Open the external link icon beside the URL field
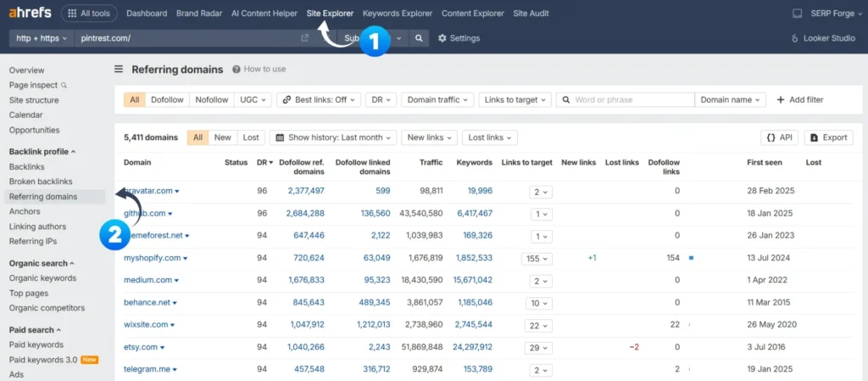This screenshot has height=381, width=868. (x=304, y=38)
